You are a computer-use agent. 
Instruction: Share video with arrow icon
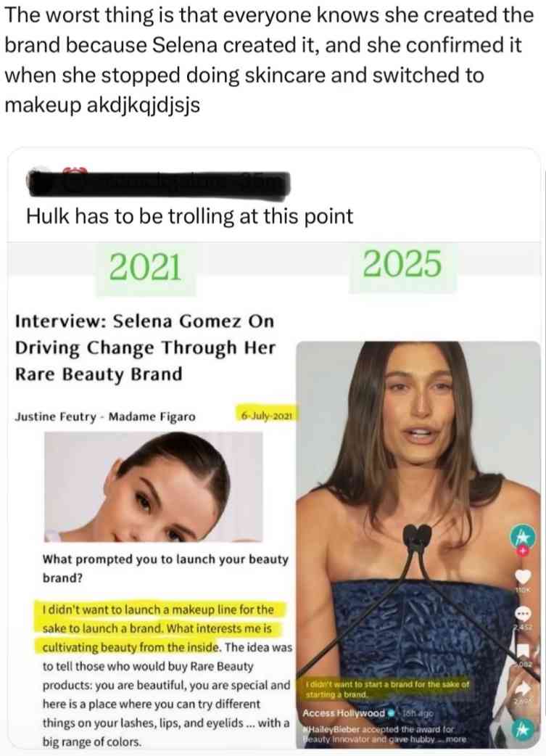[x=524, y=689]
